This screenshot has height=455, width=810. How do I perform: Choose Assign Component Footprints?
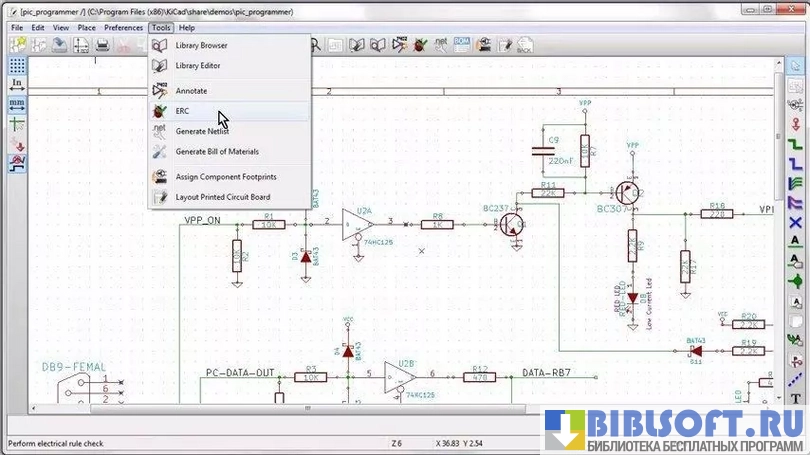pos(226,177)
